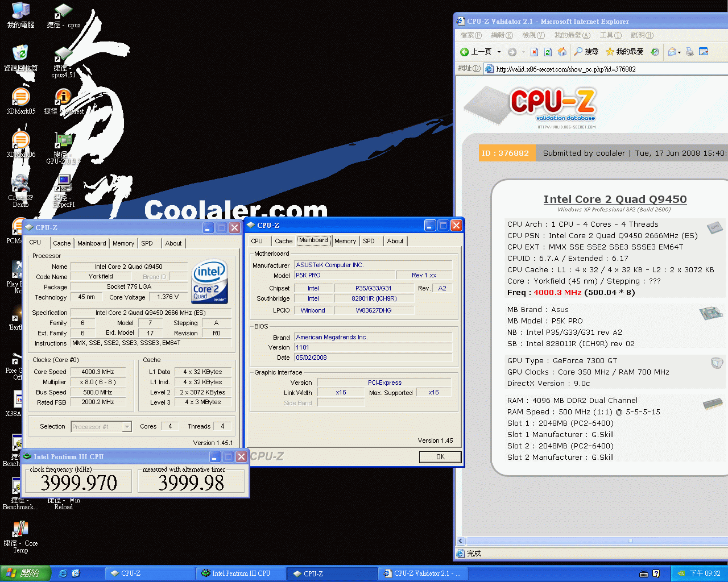Open IE History icon
This screenshot has height=582, width=728.
[655, 52]
